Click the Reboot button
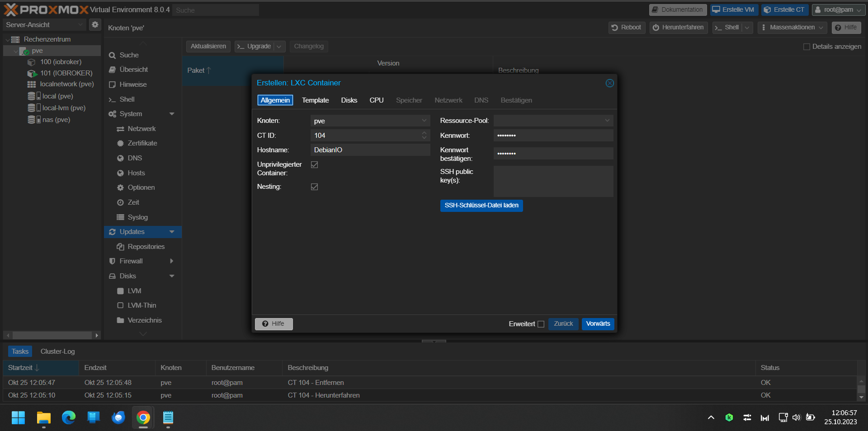 (x=627, y=28)
